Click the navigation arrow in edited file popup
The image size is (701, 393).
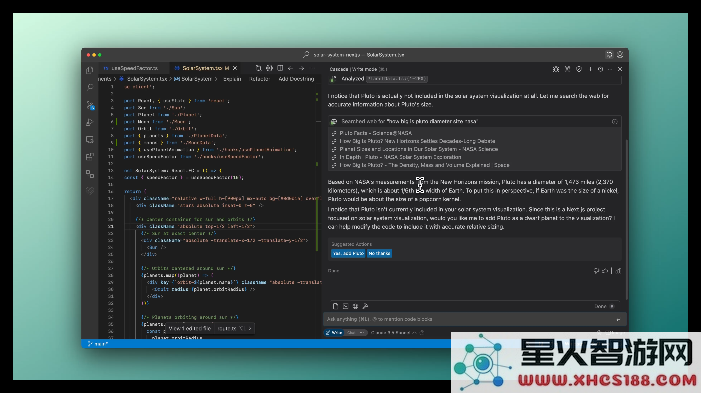(250, 328)
